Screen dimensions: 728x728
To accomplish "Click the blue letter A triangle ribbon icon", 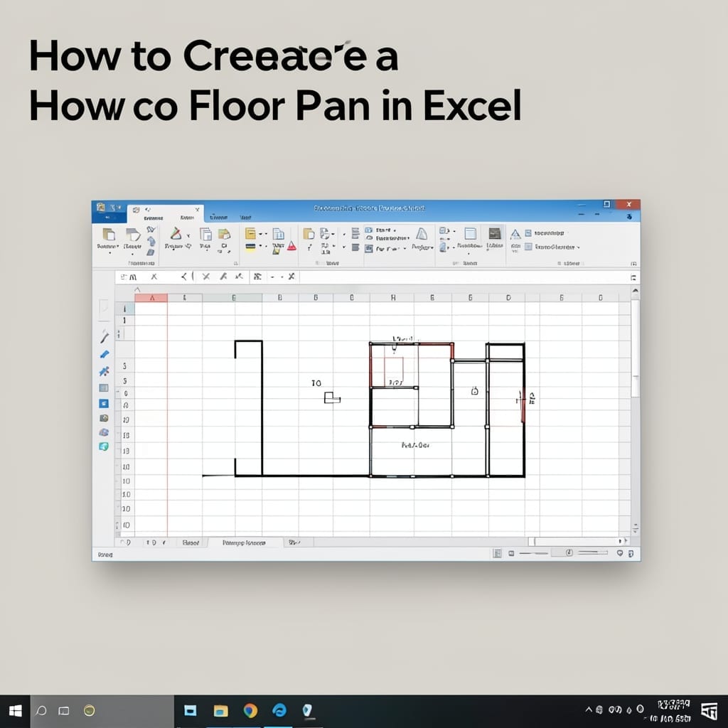I will [515, 234].
